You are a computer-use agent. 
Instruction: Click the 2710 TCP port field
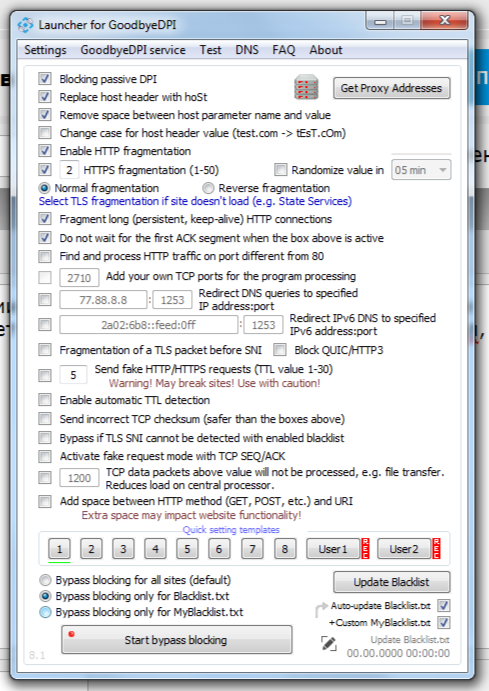click(x=79, y=278)
